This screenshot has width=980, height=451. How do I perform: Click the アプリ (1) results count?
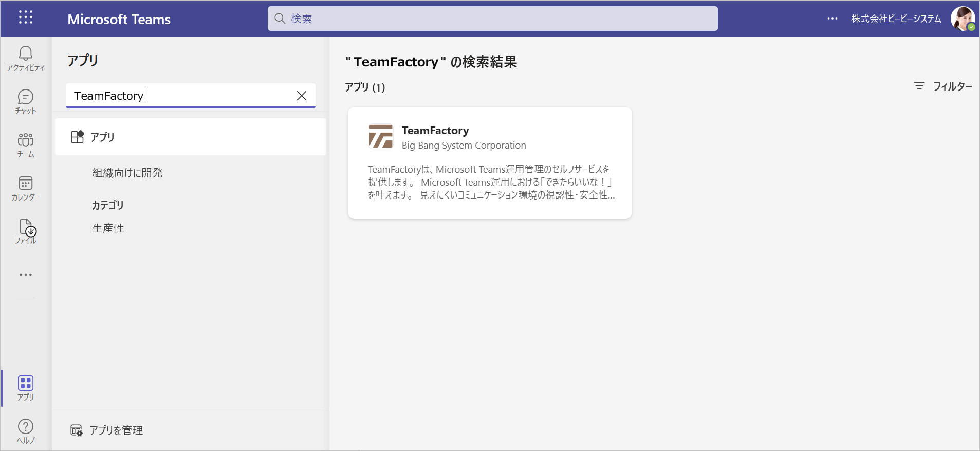(365, 87)
